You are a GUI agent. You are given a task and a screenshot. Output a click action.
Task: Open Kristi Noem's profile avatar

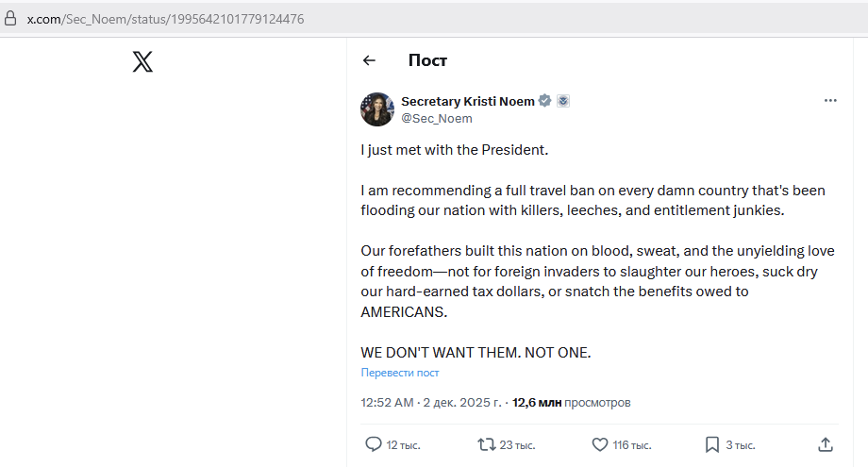[x=377, y=109]
